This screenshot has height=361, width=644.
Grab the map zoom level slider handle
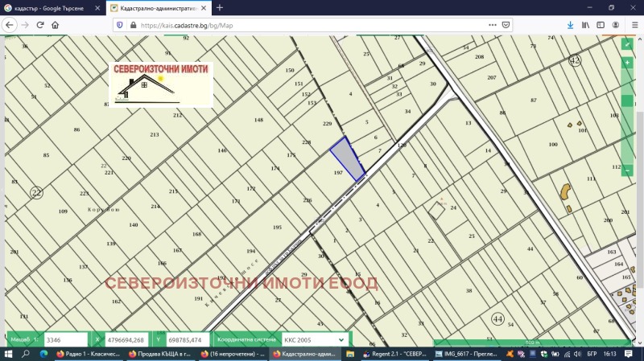click(x=627, y=101)
